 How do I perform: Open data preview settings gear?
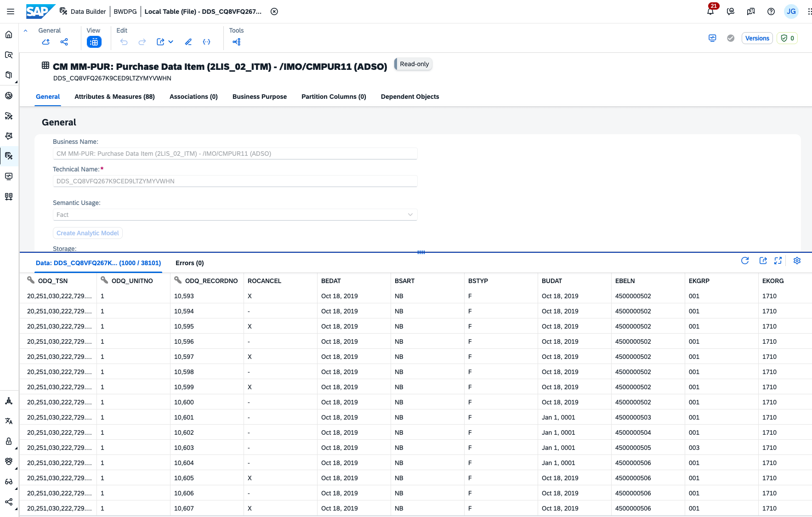[x=797, y=261]
